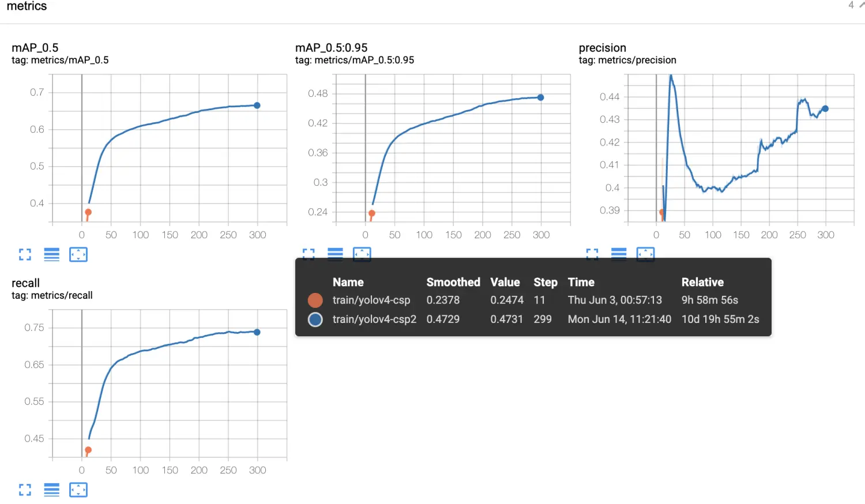Image resolution: width=865 pixels, height=504 pixels.
Task: Click the blue endpoint on mAP_0.5 curve
Action: tap(257, 106)
